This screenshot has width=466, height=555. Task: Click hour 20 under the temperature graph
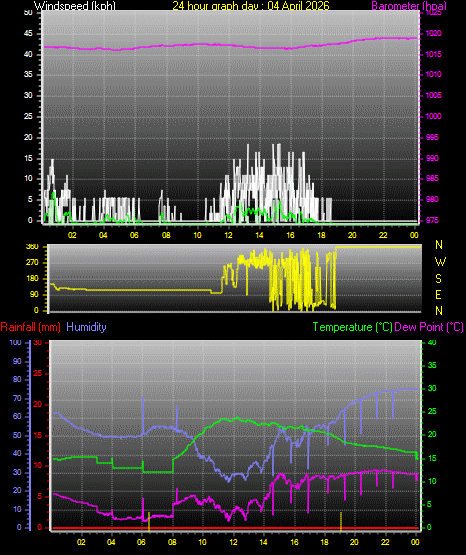[354, 542]
